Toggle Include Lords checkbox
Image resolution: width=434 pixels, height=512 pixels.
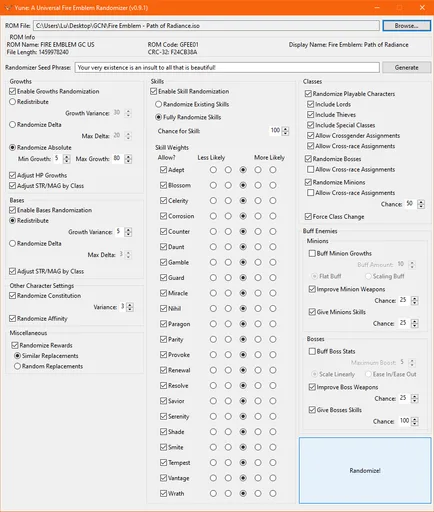point(311,104)
